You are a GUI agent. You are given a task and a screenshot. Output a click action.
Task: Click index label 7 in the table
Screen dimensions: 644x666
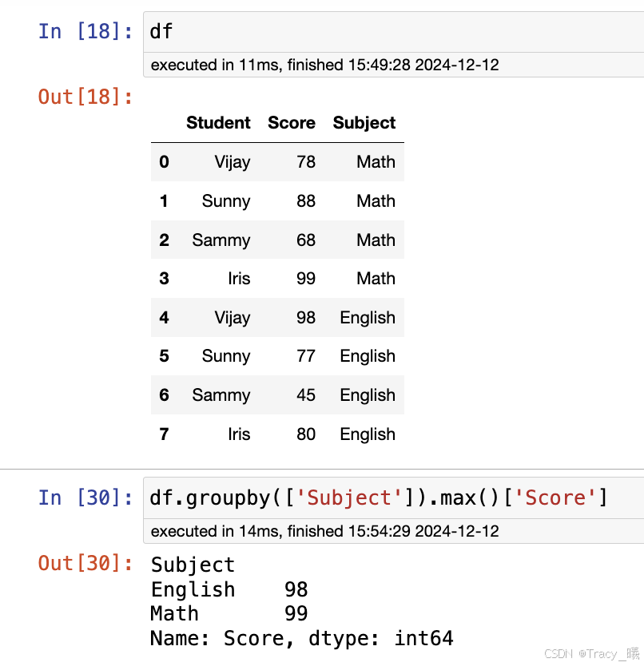point(164,434)
